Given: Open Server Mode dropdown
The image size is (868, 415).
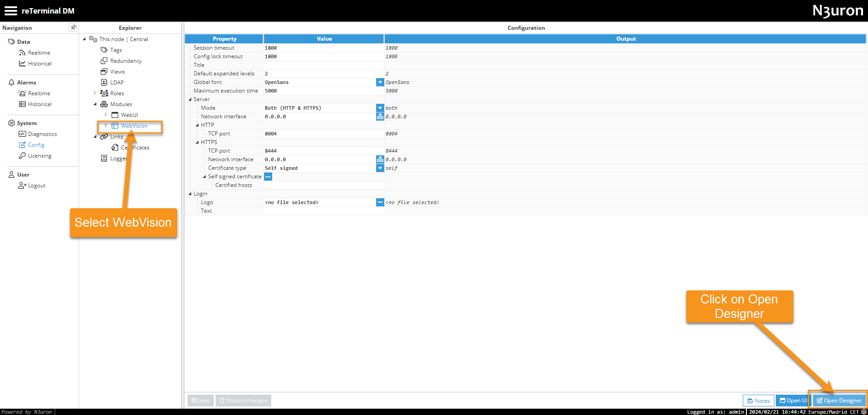Looking at the screenshot, I should (380, 108).
